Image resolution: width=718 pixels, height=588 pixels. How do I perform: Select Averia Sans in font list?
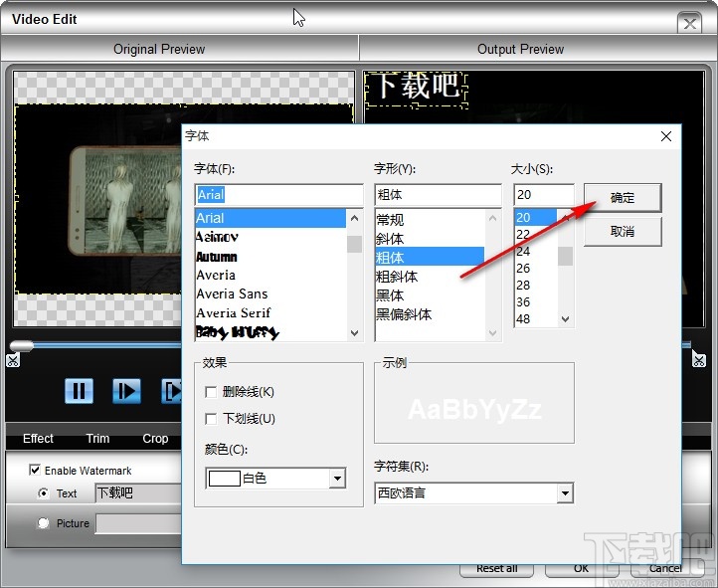tap(232, 294)
